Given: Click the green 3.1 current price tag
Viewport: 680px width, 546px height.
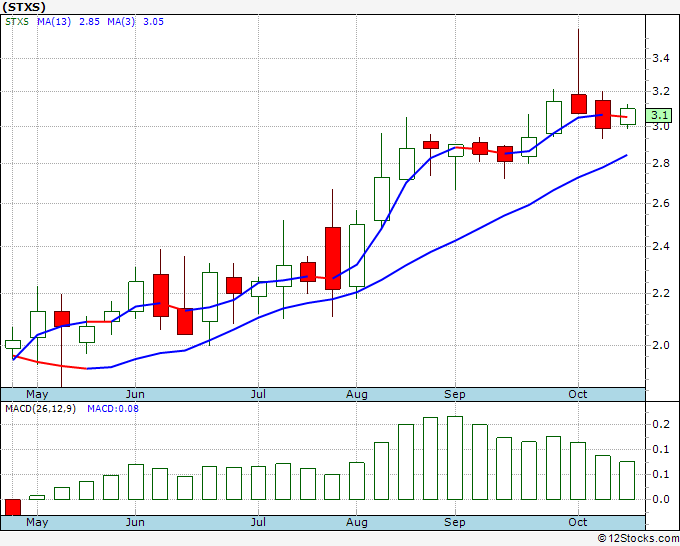Looking at the screenshot, I should [x=659, y=115].
